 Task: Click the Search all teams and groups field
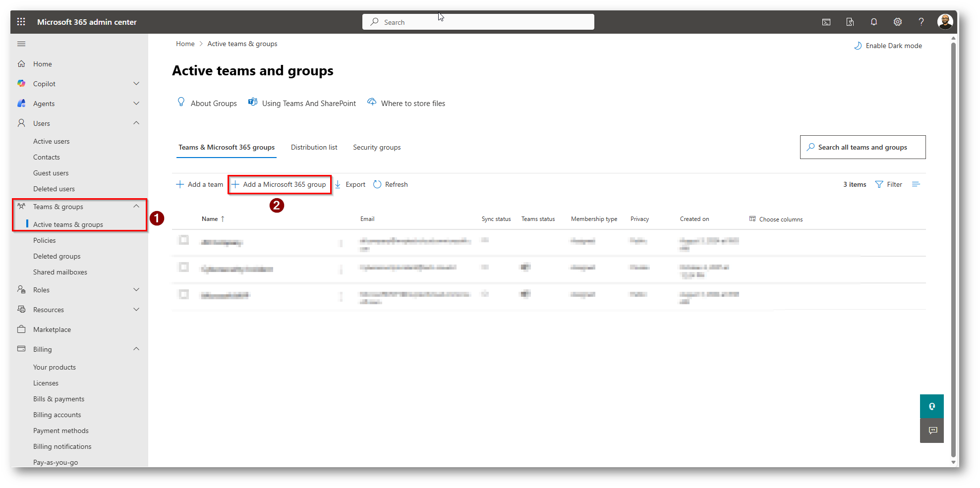[x=863, y=147]
